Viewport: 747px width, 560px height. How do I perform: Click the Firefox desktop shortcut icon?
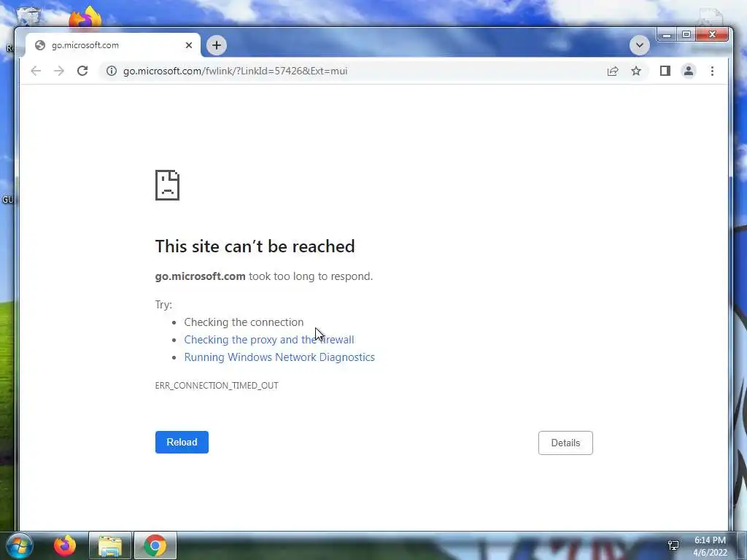(x=85, y=17)
